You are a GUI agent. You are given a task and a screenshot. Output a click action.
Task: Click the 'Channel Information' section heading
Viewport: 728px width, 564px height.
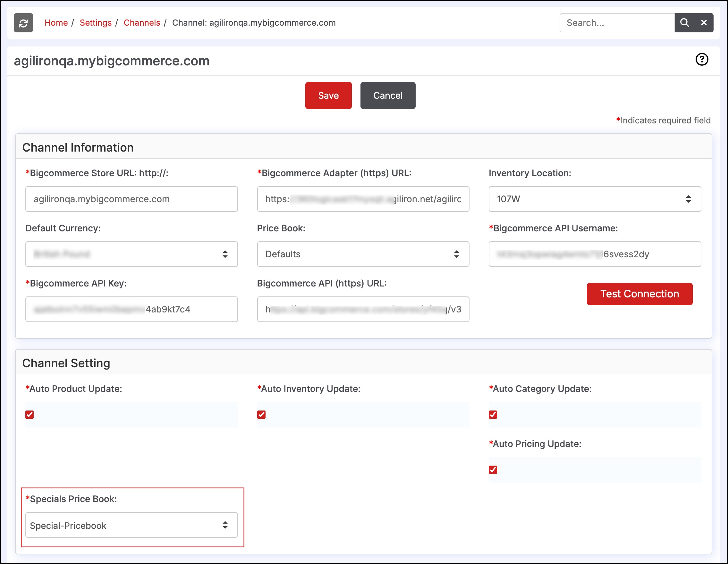pyautogui.click(x=78, y=148)
